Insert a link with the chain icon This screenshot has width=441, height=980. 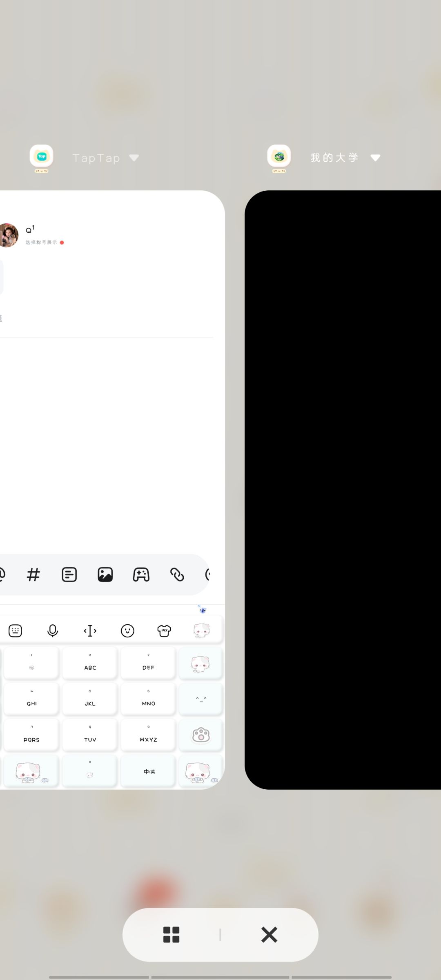pyautogui.click(x=177, y=575)
